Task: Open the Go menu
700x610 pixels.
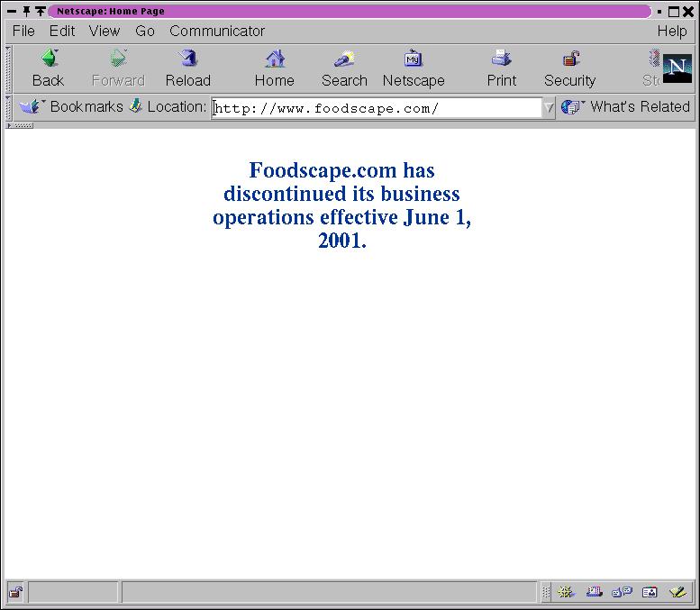Action: coord(145,31)
